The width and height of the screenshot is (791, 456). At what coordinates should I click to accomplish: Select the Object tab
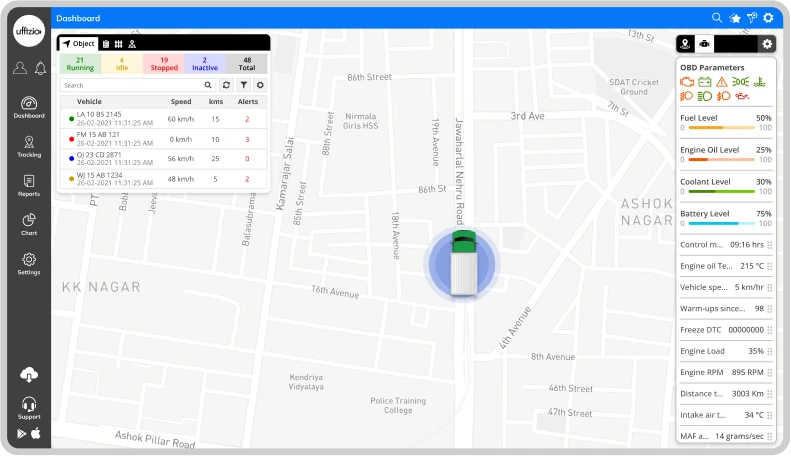point(78,44)
